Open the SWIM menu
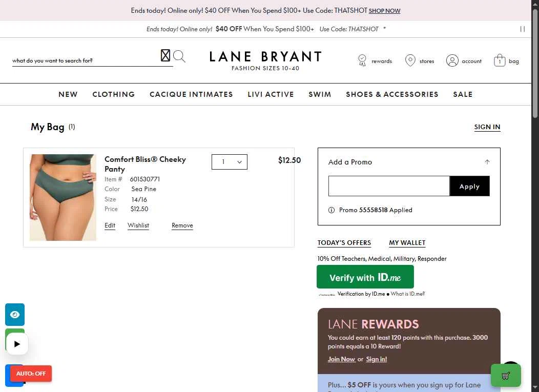 tap(320, 94)
